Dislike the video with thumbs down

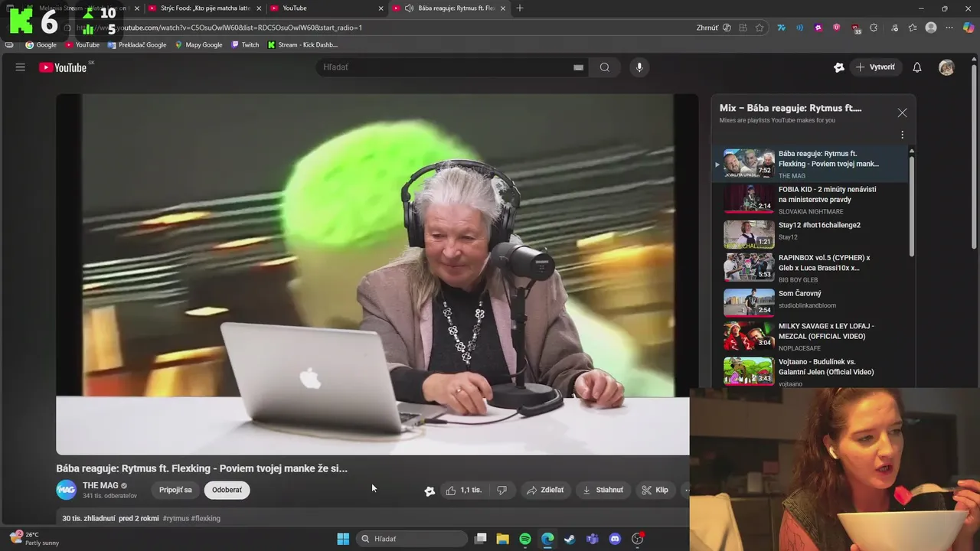tap(501, 490)
